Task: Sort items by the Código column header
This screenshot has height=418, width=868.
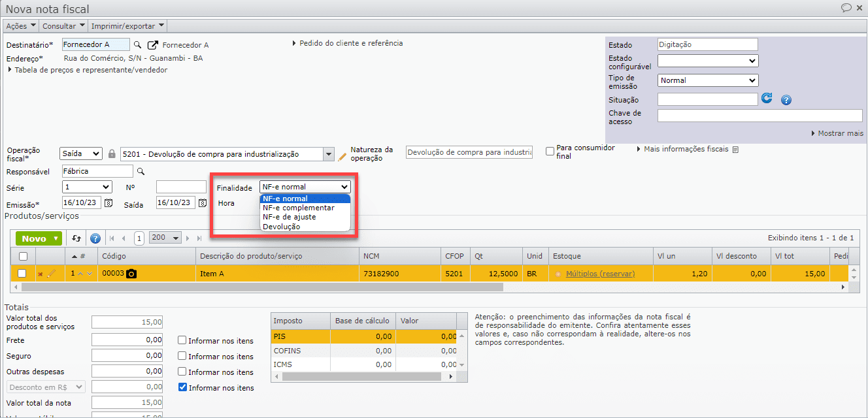Action: click(147, 256)
